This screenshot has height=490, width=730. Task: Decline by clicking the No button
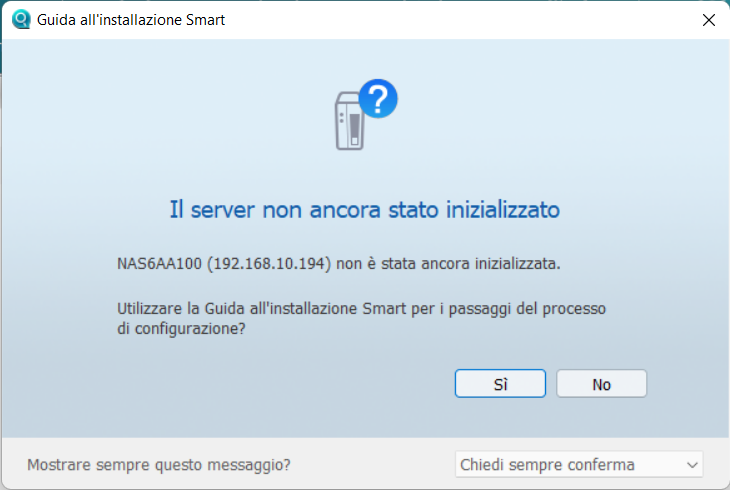[x=601, y=384]
